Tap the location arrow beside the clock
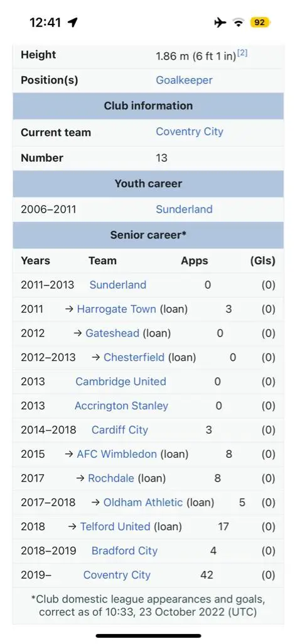 tap(73, 23)
